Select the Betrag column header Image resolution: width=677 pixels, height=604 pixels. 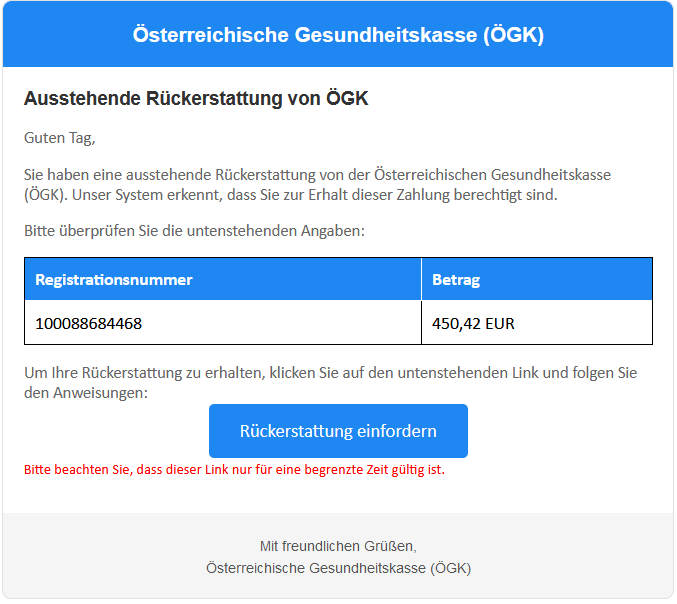point(537,279)
